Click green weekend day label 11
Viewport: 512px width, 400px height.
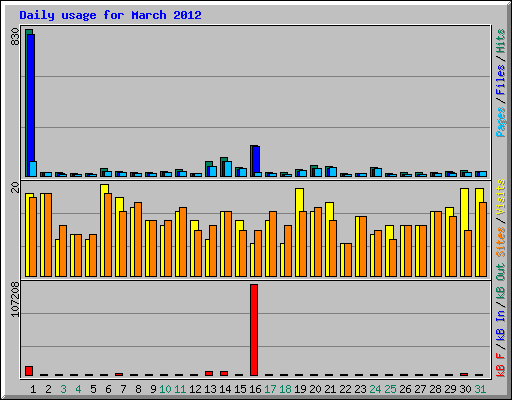point(180,389)
